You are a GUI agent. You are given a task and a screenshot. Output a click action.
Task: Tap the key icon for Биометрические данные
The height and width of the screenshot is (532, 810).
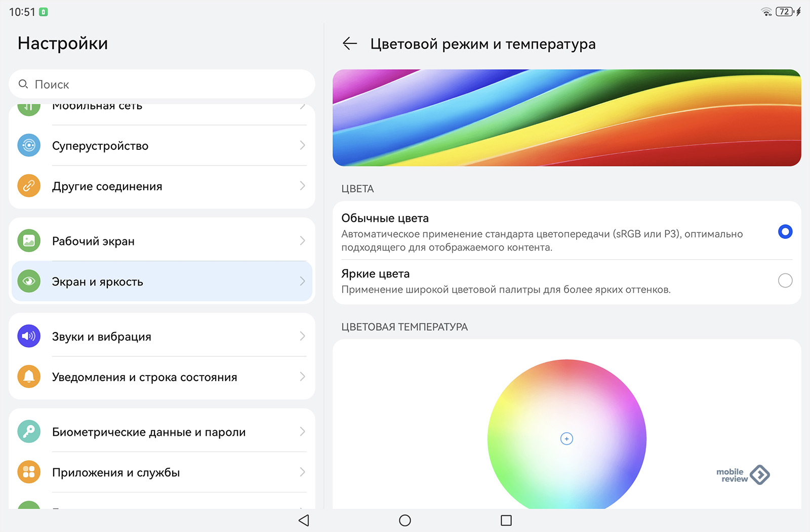(x=29, y=432)
